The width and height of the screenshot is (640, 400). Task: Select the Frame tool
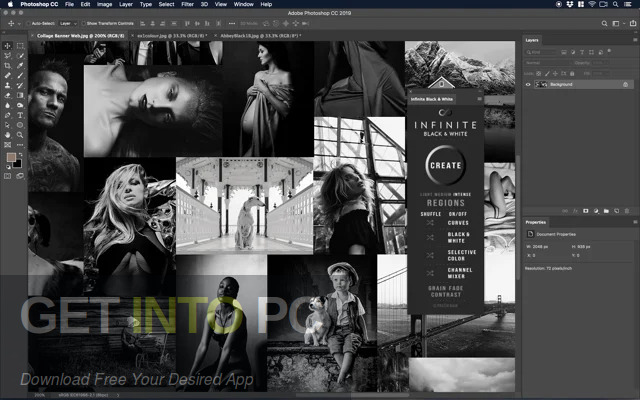coord(8,144)
